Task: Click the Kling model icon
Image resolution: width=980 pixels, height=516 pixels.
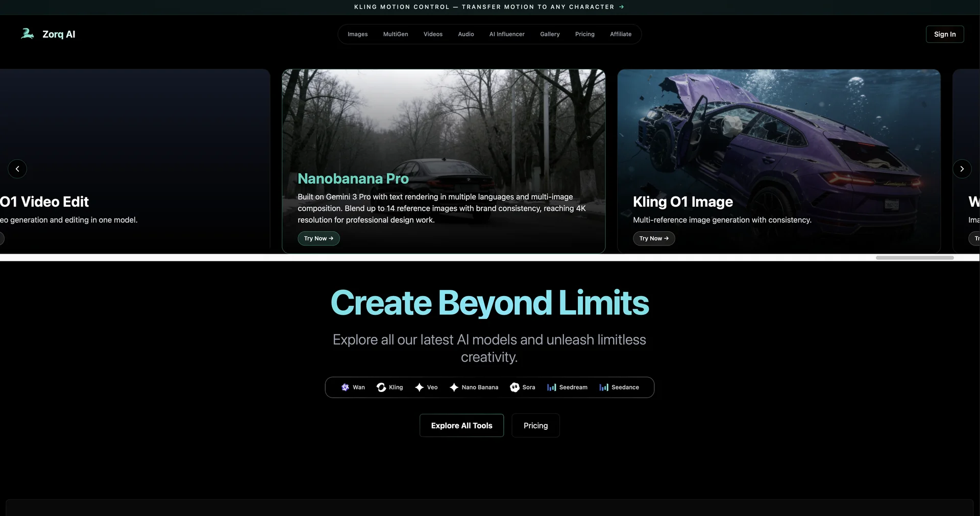Action: tap(381, 387)
